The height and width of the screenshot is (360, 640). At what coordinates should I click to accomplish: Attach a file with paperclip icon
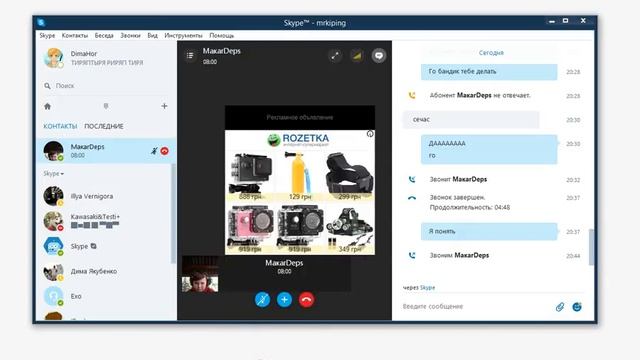(x=560, y=307)
